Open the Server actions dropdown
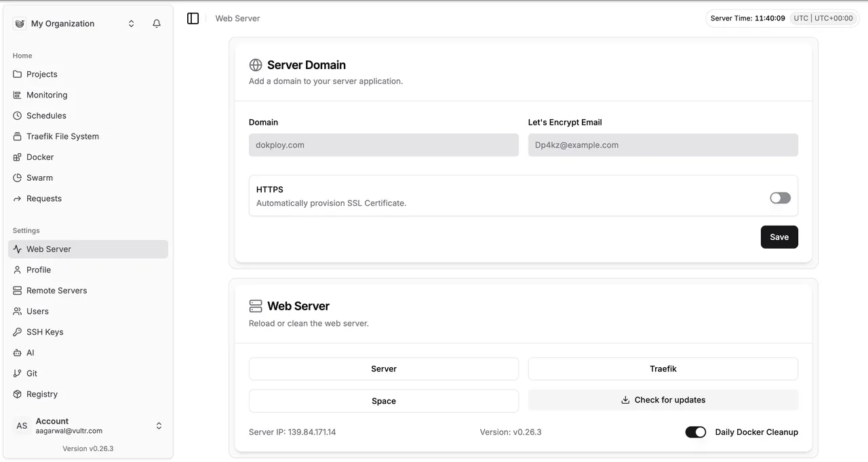The height and width of the screenshot is (462, 868). (x=384, y=369)
